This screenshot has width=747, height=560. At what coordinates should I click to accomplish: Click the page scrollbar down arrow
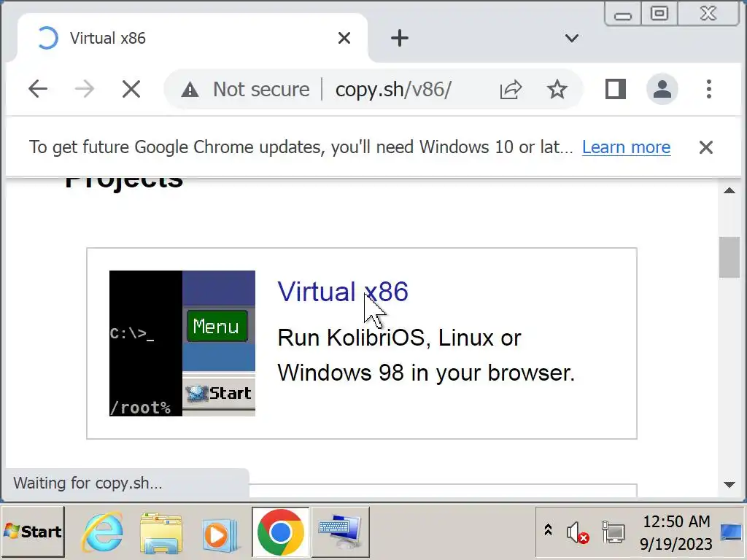[x=729, y=485]
